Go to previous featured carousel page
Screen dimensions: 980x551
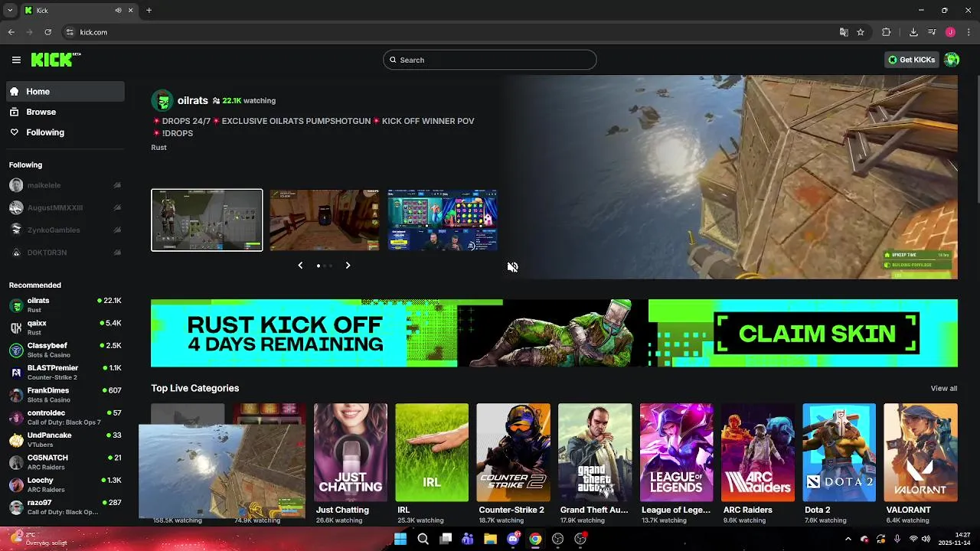300,266
